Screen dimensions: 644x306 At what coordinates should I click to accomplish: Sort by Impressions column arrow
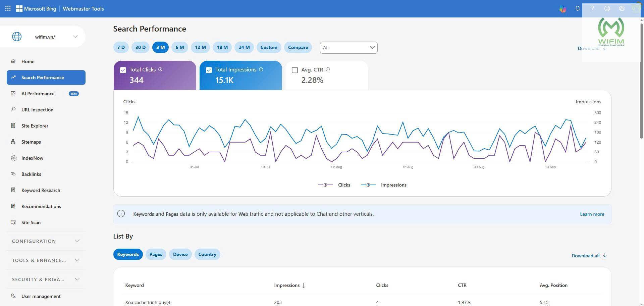click(x=304, y=285)
